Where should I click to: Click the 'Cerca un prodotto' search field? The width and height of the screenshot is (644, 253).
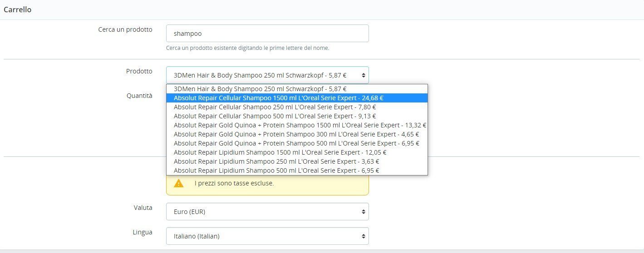(267, 34)
